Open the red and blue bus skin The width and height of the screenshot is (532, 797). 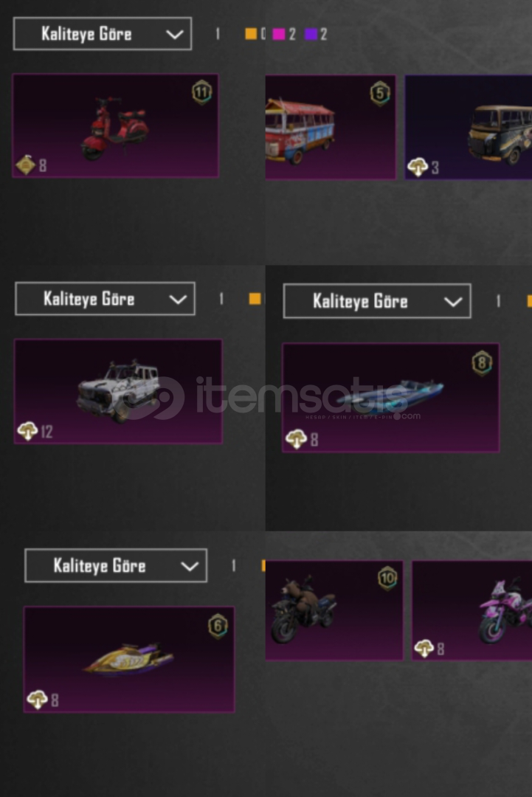[x=331, y=127]
